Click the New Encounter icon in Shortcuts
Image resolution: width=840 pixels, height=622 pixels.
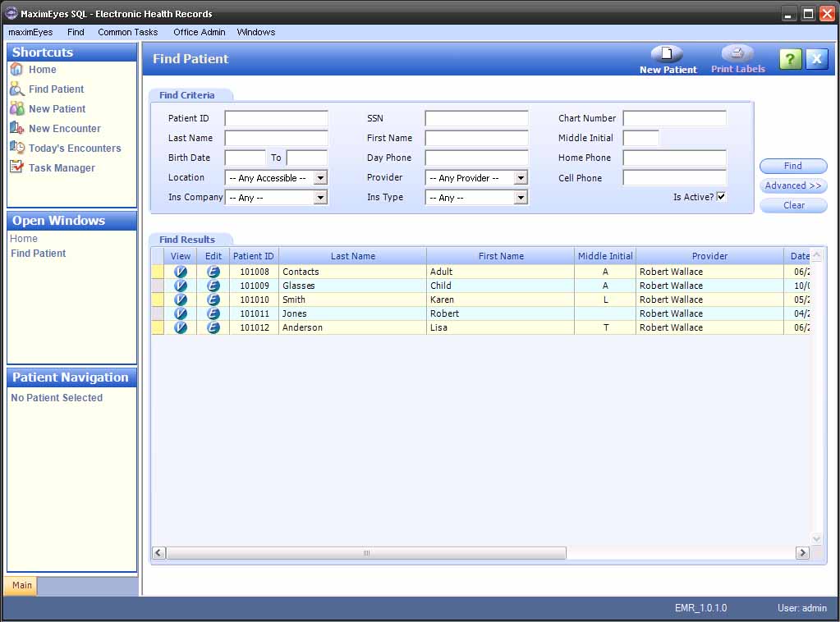pos(16,129)
